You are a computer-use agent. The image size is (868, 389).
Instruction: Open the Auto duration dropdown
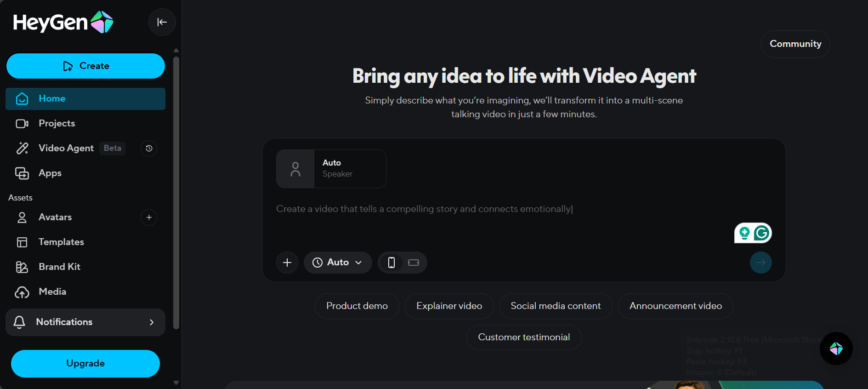click(338, 263)
